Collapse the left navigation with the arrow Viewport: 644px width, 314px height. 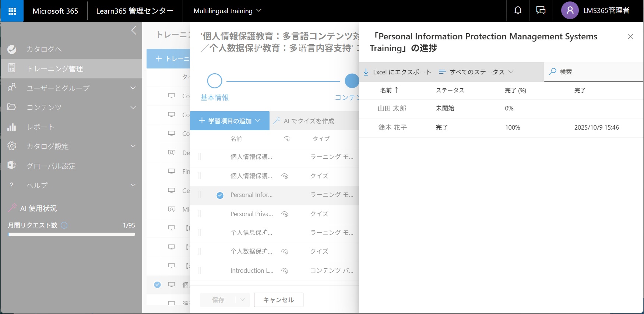coord(134,30)
